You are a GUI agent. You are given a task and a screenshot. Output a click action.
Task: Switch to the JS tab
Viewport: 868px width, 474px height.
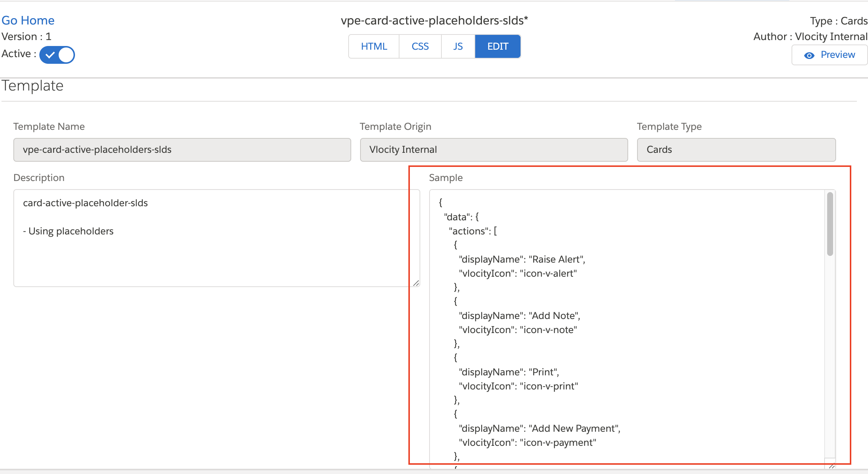pos(458,46)
